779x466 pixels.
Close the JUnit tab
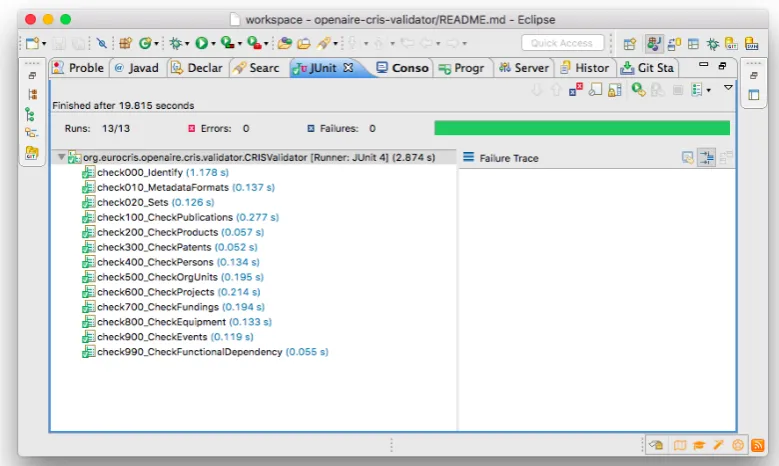tap(348, 67)
